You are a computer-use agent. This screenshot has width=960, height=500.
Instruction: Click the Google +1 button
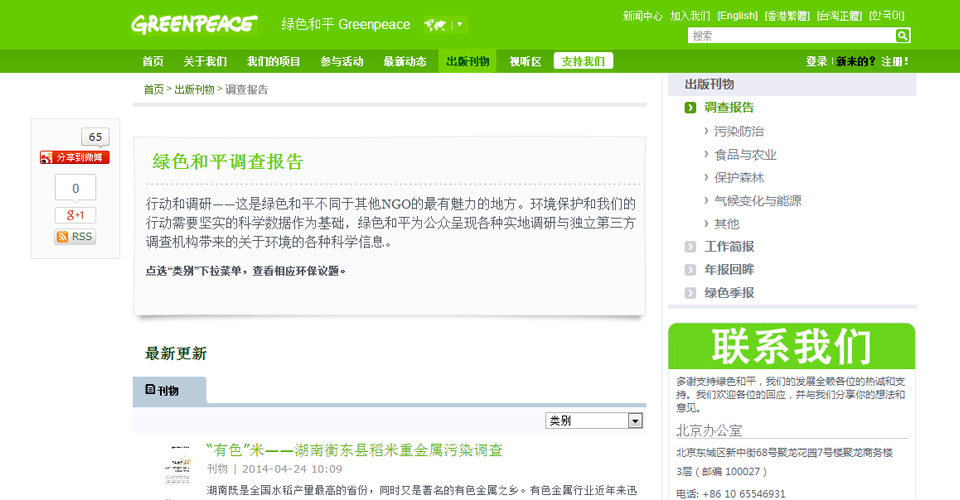pos(75,215)
